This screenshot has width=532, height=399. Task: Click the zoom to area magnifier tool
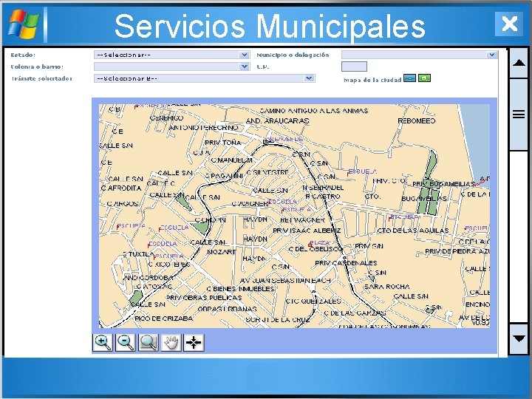pyautogui.click(x=149, y=342)
